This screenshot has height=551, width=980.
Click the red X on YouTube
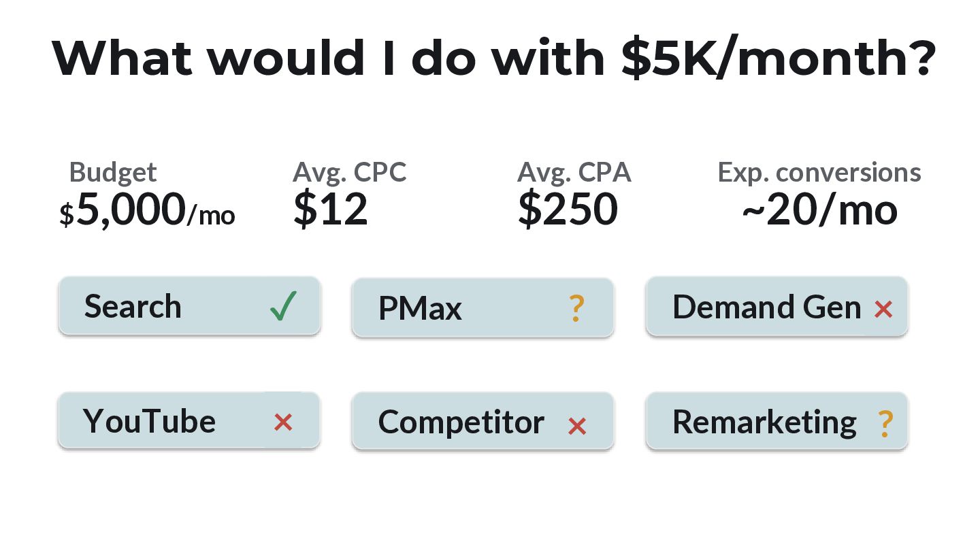click(283, 423)
